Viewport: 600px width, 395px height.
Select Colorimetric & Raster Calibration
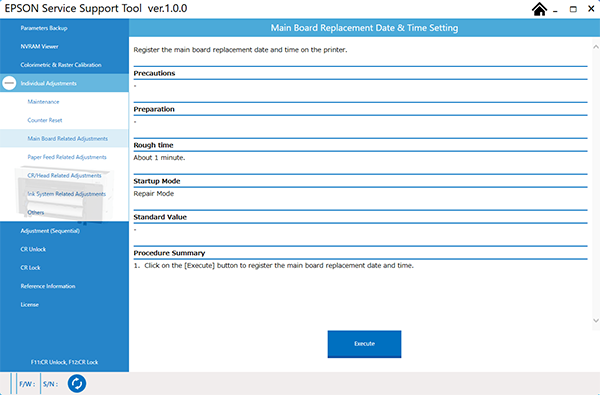(x=64, y=65)
